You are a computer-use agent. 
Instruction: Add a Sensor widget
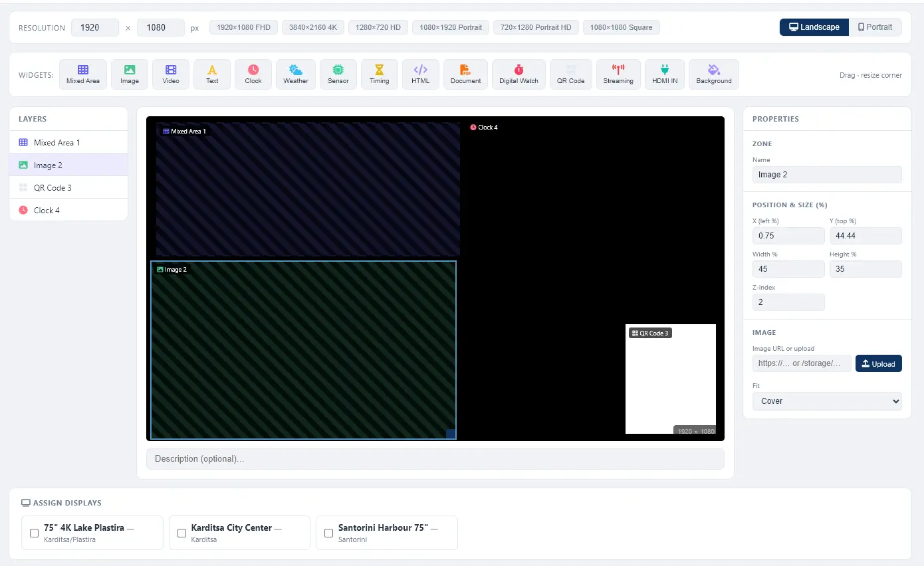click(x=338, y=74)
